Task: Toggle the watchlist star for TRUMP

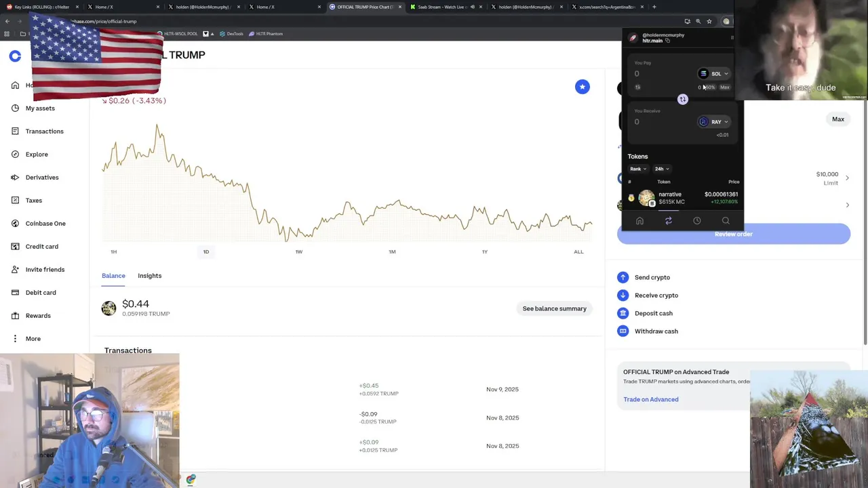Action: [x=583, y=87]
